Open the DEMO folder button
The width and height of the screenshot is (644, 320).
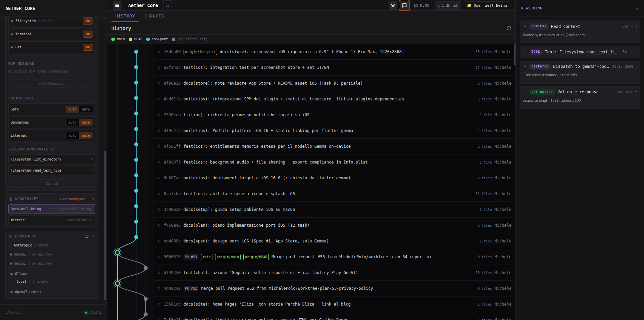click(422, 5)
